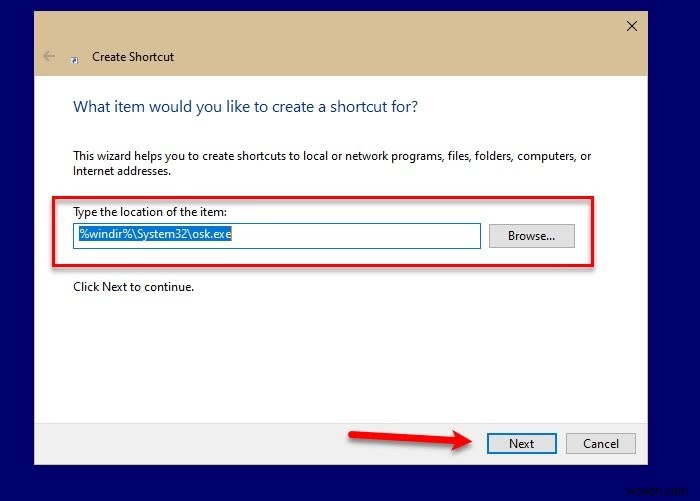Click the gray footer bar left of Next
The height and width of the screenshot is (501, 700).
[200, 444]
